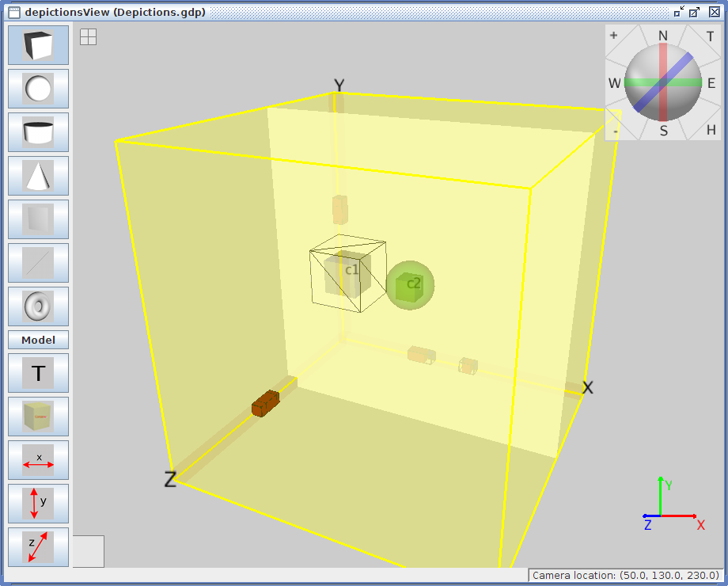The width and height of the screenshot is (728, 586).
Task: Select the Cylinder shape tool
Action: point(38,132)
